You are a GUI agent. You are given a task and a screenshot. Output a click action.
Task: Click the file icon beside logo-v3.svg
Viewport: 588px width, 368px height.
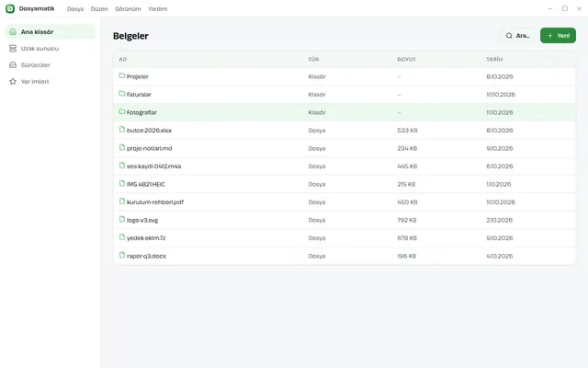coord(122,219)
